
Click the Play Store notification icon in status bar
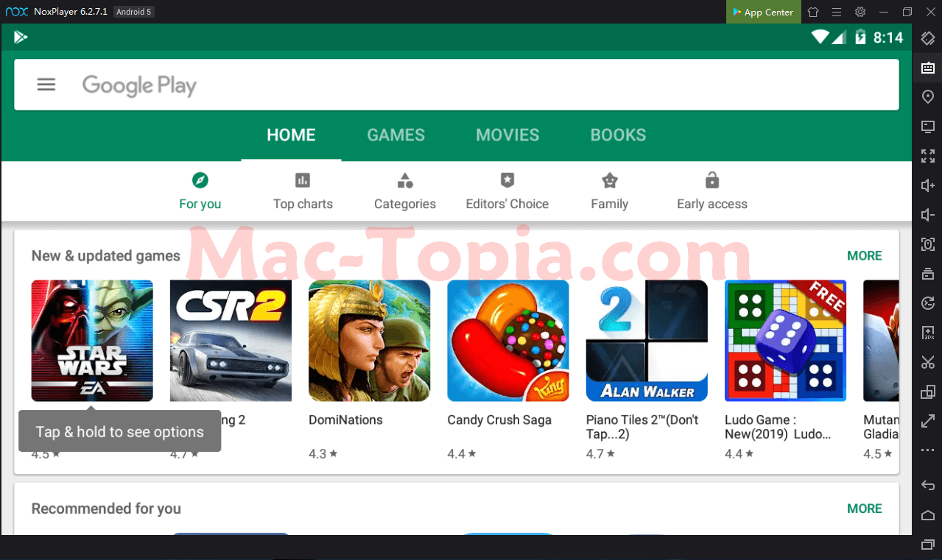[x=21, y=37]
